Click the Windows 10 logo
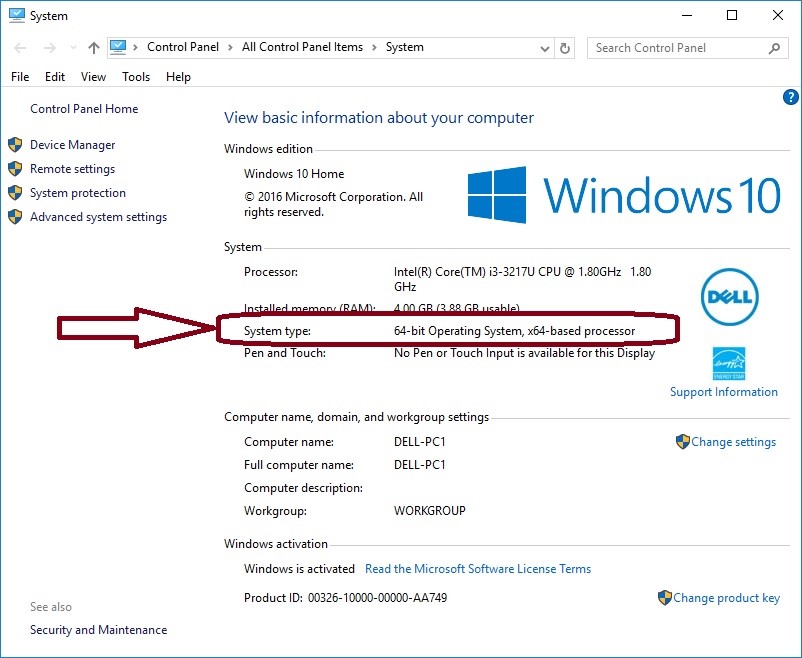802x658 pixels. [624, 195]
